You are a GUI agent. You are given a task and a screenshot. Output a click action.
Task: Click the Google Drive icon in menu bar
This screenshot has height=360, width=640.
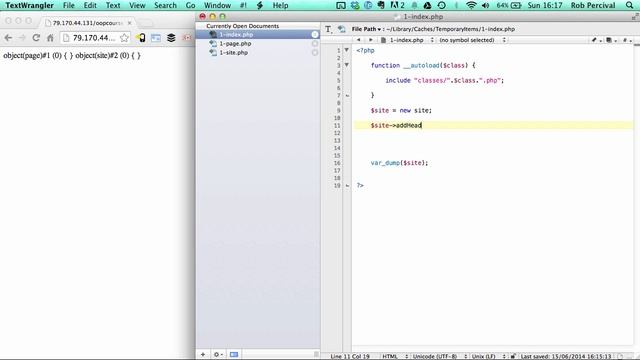427,5
